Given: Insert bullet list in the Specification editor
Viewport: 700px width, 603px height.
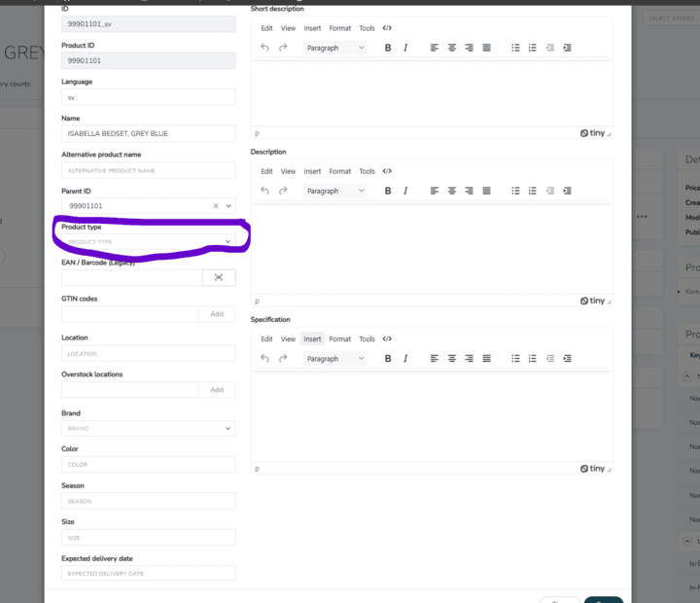Looking at the screenshot, I should [516, 358].
